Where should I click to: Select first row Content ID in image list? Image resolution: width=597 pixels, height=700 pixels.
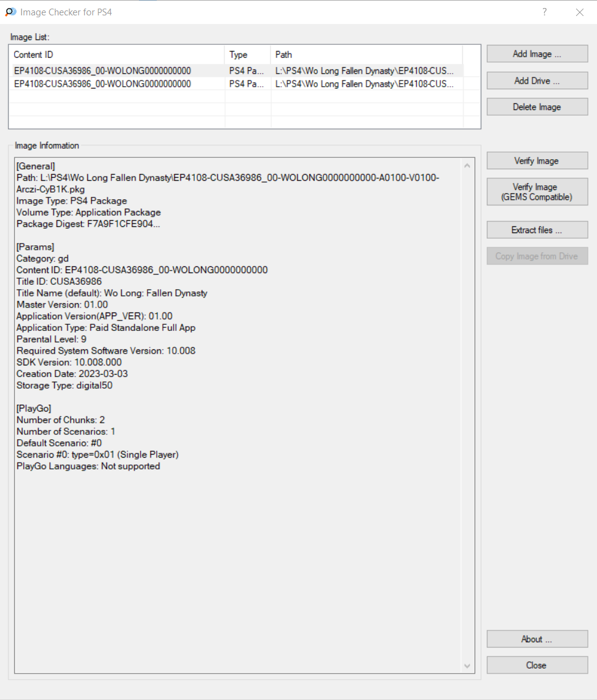[x=102, y=71]
